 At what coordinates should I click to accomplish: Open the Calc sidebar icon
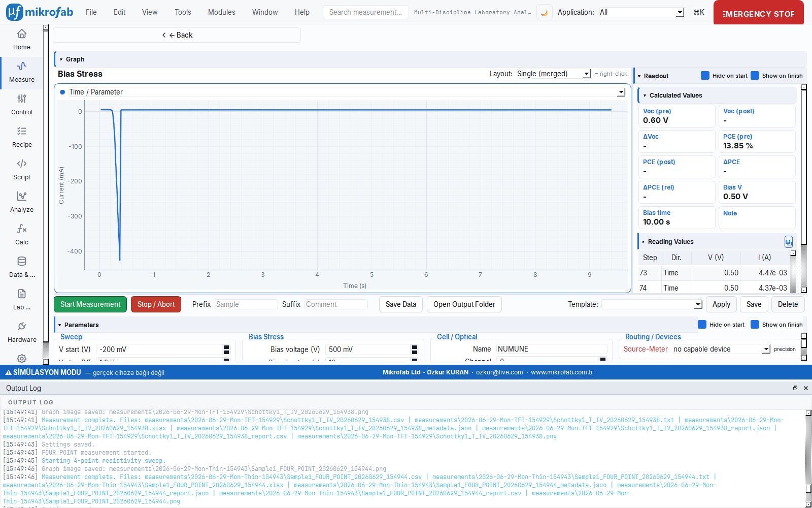point(22,235)
